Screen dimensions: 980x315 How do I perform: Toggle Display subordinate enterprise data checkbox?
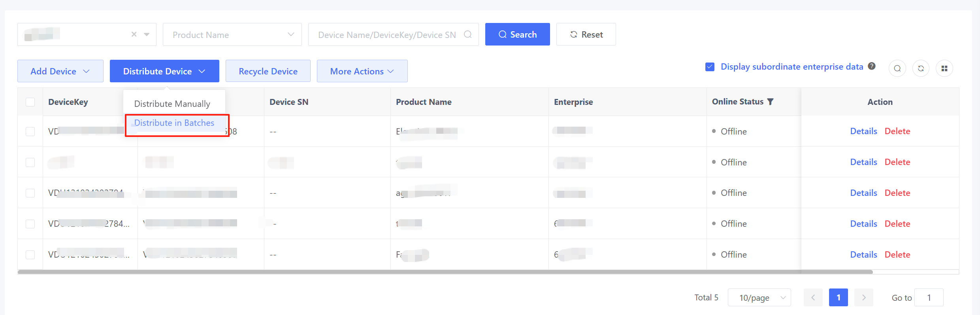(x=710, y=67)
